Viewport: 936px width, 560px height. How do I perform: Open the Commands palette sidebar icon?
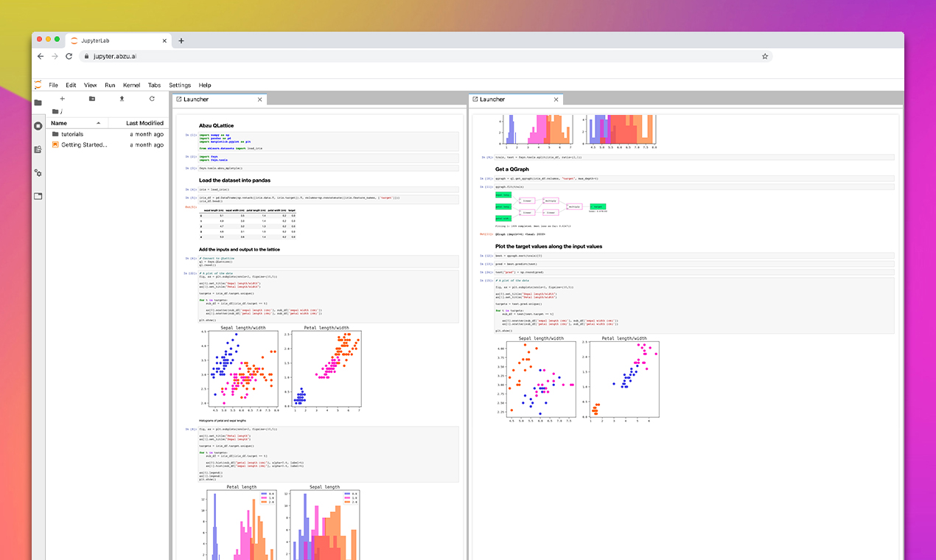point(38,150)
